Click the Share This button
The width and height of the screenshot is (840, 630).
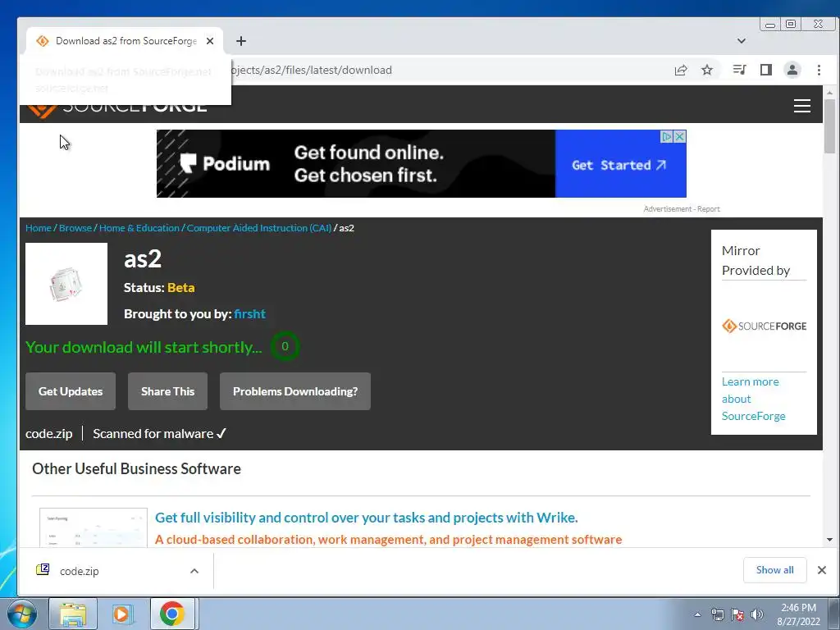(167, 391)
